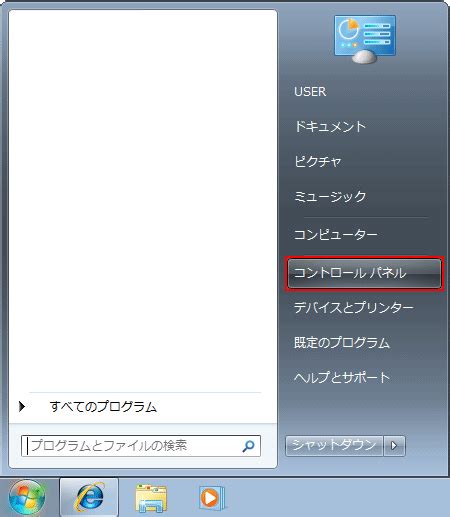Open ピクチャ library
The image size is (450, 517).
(x=318, y=161)
